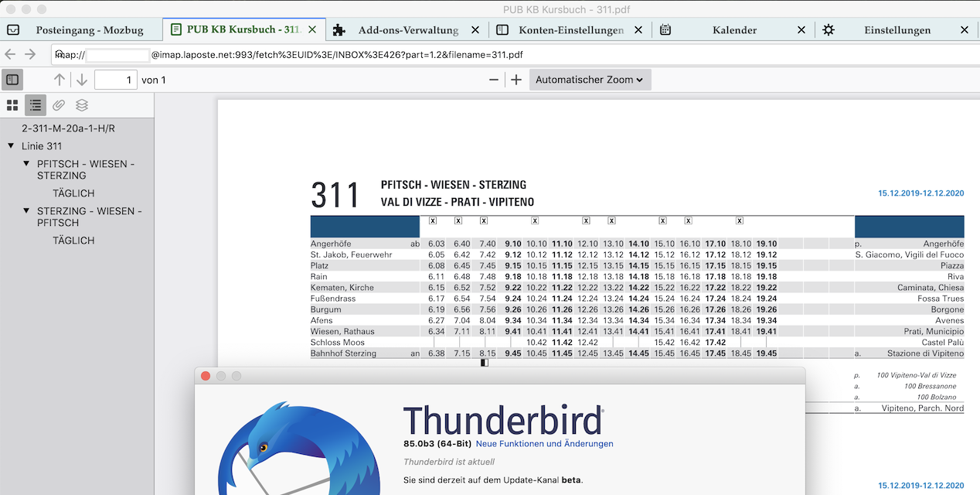Close the Kalender tab
The height and width of the screenshot is (495, 980).
tap(801, 30)
